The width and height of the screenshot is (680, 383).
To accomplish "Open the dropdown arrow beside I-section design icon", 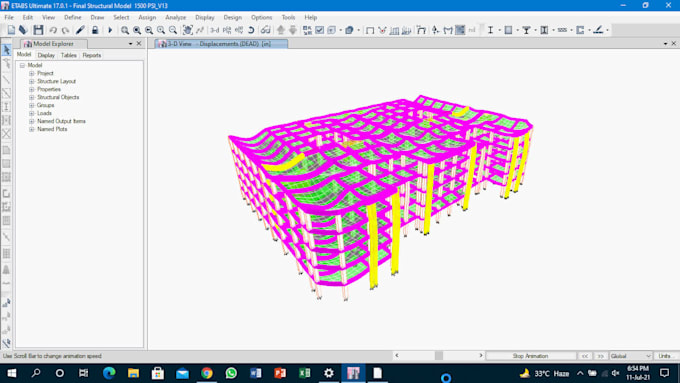I will [499, 30].
